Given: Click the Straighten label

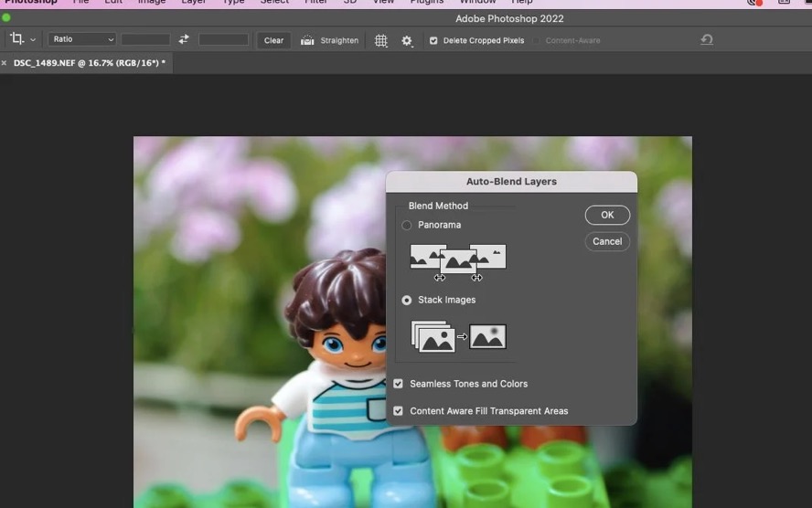Looking at the screenshot, I should (x=339, y=40).
